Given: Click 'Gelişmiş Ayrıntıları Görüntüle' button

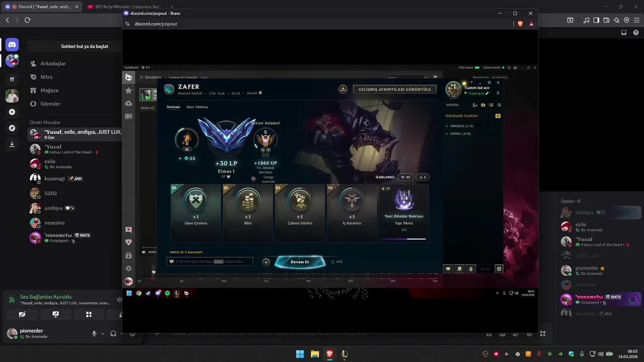Looking at the screenshot, I should pos(394,89).
